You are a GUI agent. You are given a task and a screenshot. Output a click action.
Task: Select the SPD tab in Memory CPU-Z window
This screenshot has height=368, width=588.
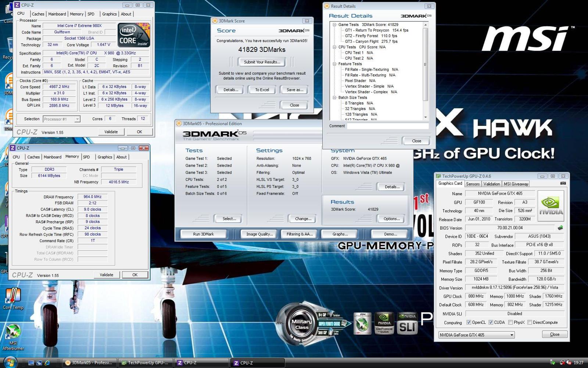pos(86,157)
